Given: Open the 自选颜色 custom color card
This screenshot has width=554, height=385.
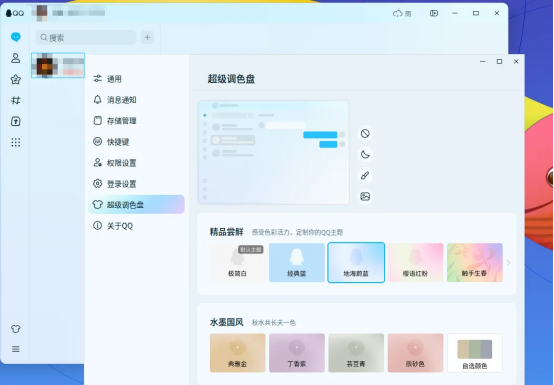Looking at the screenshot, I should [475, 353].
